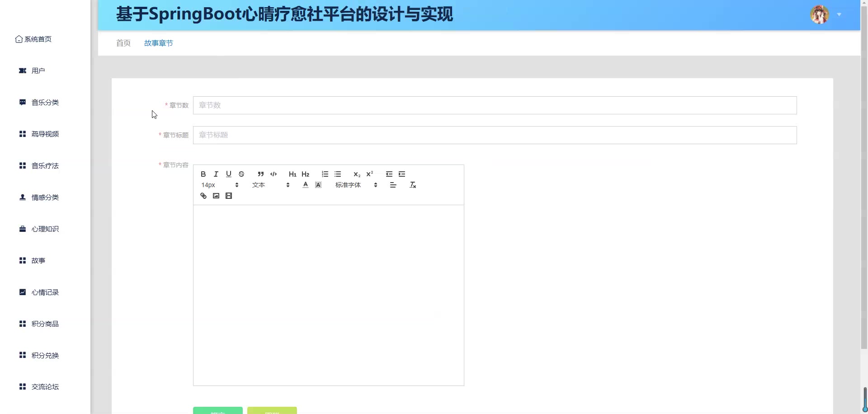Open the 情感分类 sidebar menu

(x=39, y=198)
